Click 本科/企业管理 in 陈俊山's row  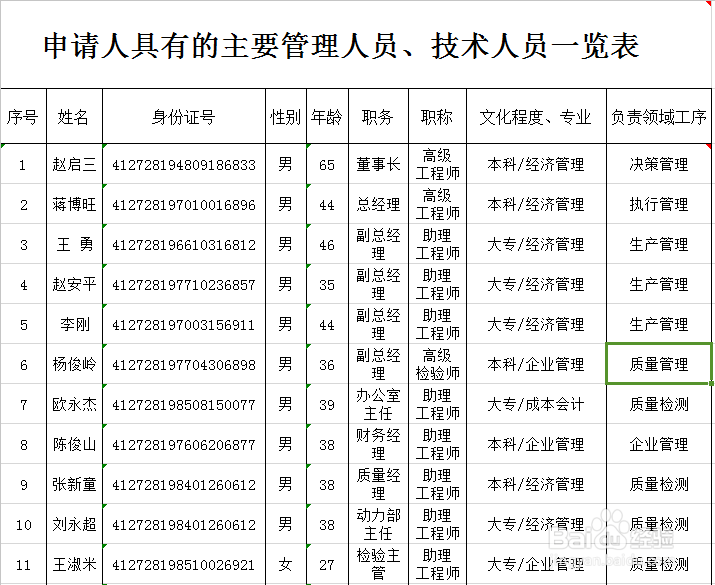[x=536, y=444]
